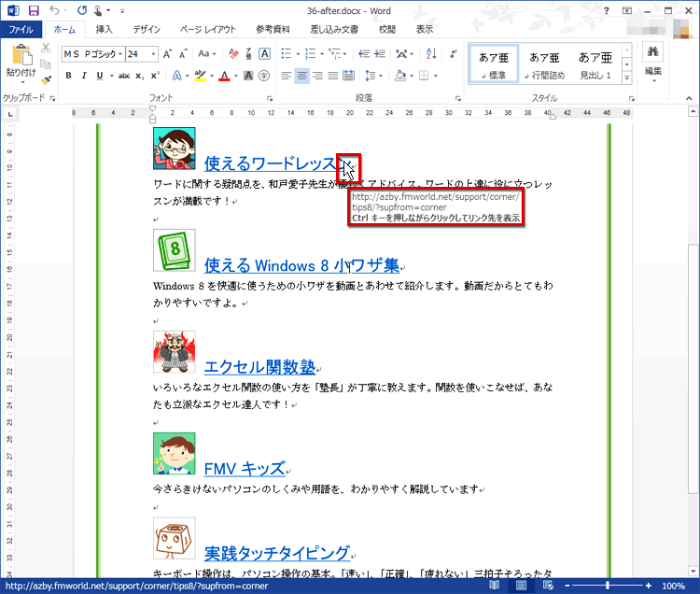Click the Save icon in quick access toolbar
The height and width of the screenshot is (594, 700).
[34, 10]
